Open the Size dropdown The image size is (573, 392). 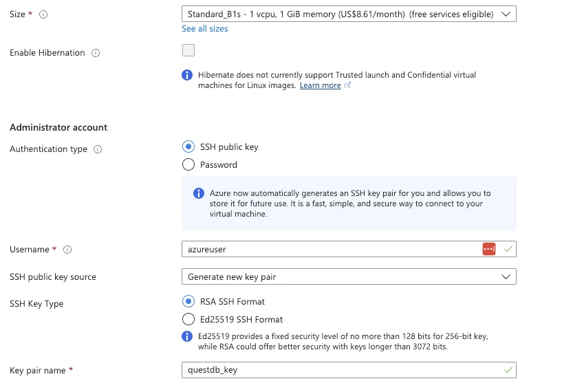coord(349,14)
